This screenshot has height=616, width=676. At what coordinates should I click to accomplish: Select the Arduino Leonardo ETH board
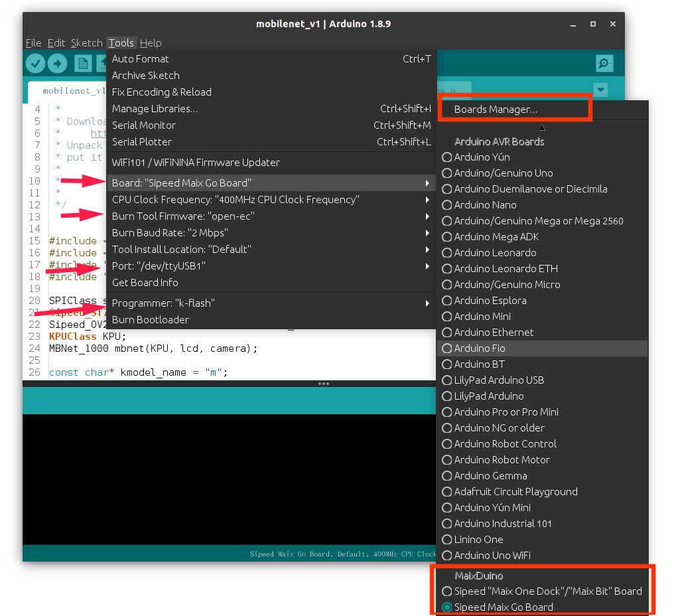coord(543,269)
